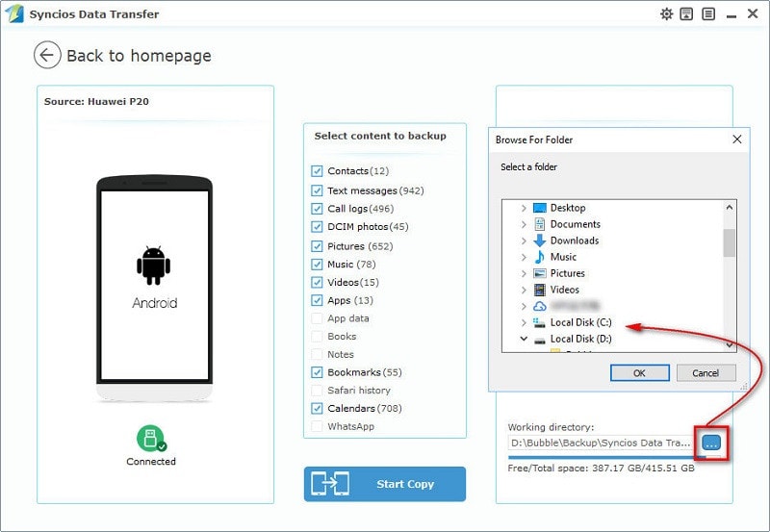Open the menu list icon in title bar
The width and height of the screenshot is (770, 532).
(708, 13)
